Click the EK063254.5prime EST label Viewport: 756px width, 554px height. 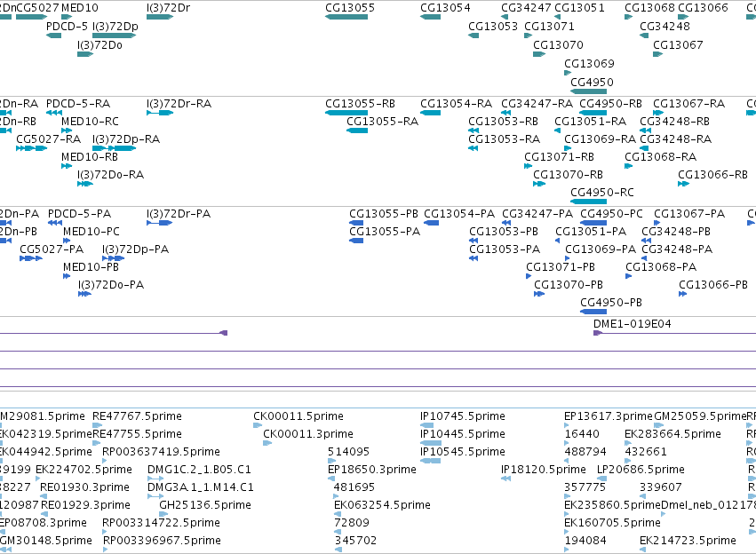point(382,505)
